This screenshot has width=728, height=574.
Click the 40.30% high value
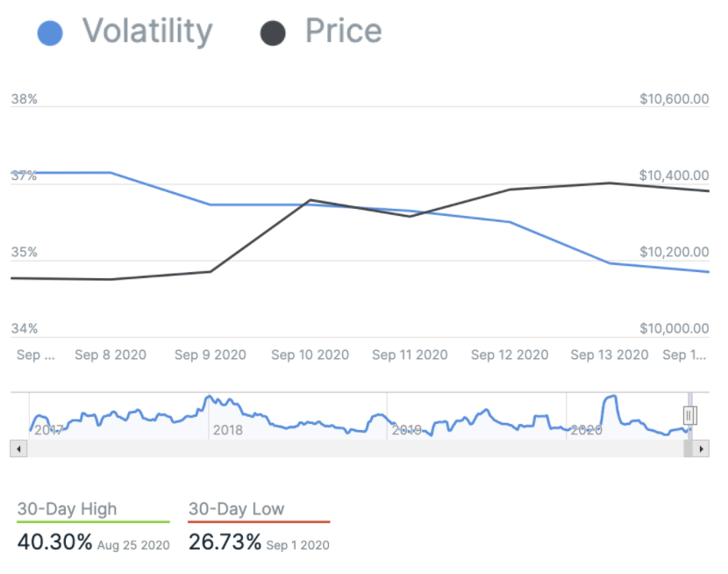tap(54, 542)
